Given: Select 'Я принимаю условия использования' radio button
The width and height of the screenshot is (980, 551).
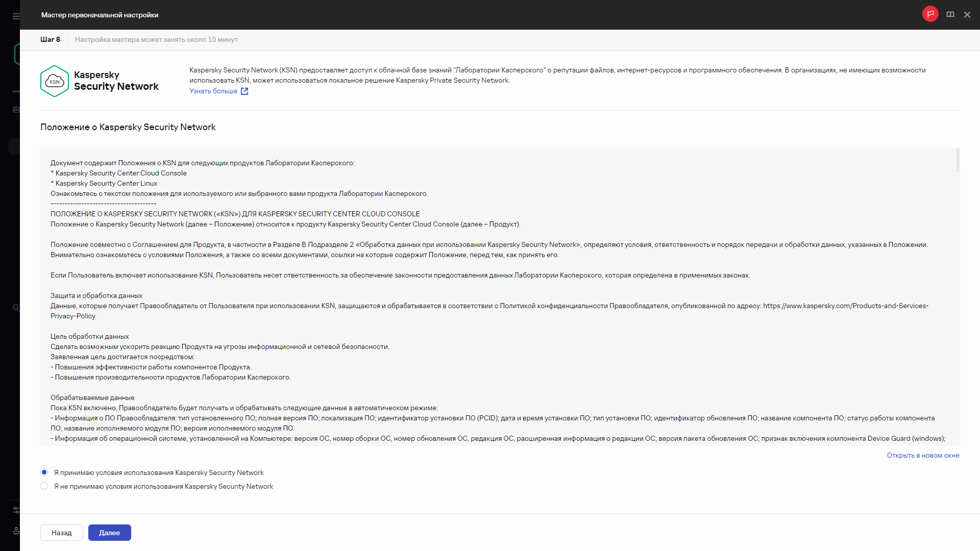Looking at the screenshot, I should click(x=44, y=472).
